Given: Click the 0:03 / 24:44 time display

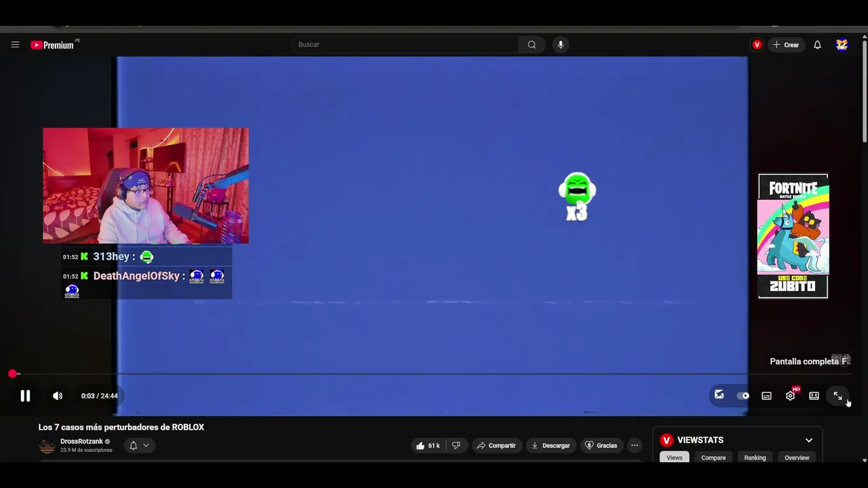Looking at the screenshot, I should coord(99,396).
